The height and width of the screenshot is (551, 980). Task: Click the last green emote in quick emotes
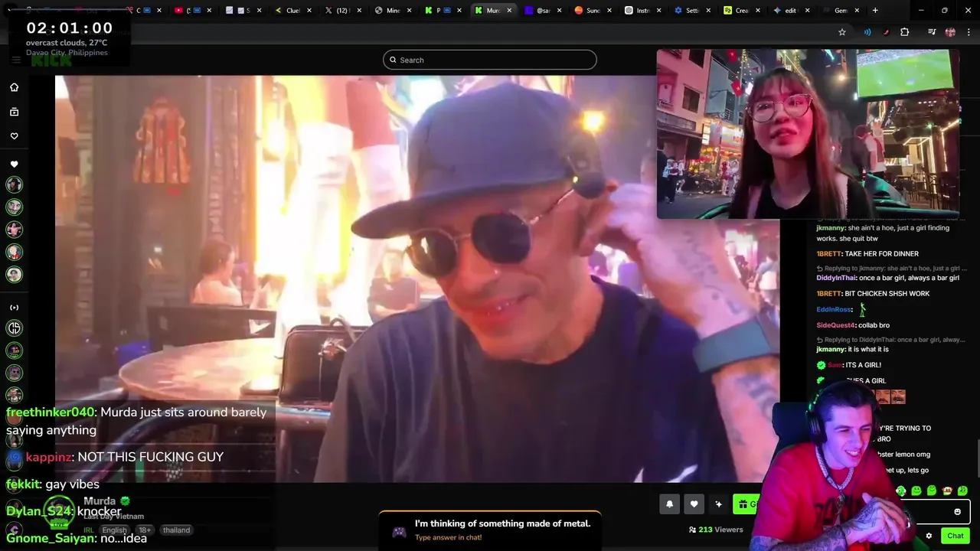point(962,491)
